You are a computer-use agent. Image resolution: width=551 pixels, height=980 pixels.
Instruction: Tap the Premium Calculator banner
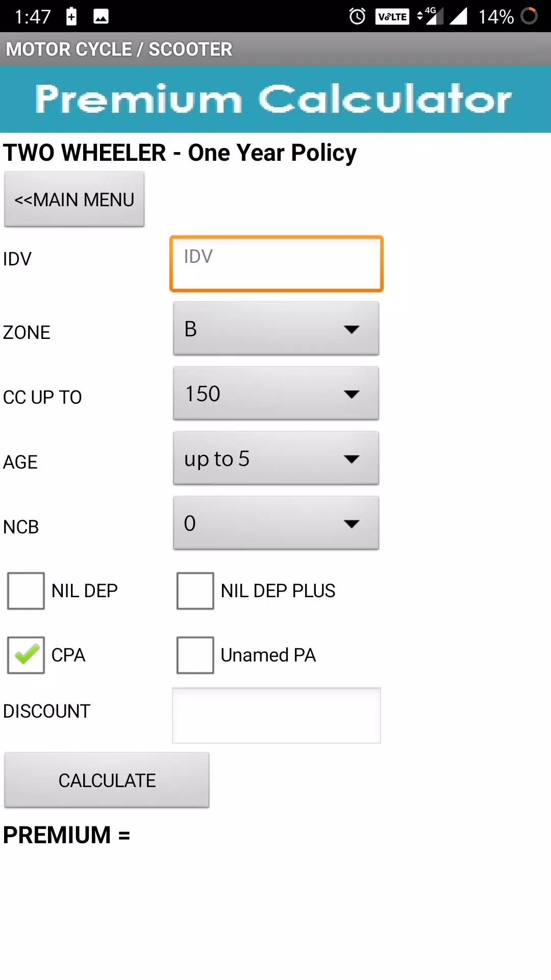(x=275, y=99)
